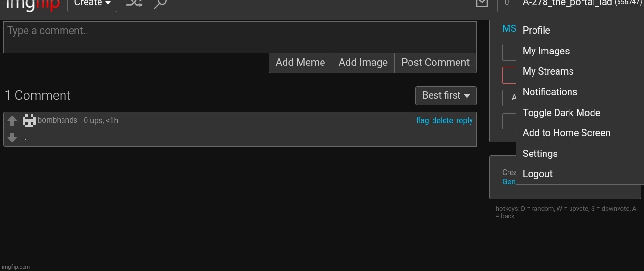
Task: Select Profile in the user menu
Action: pos(536,30)
